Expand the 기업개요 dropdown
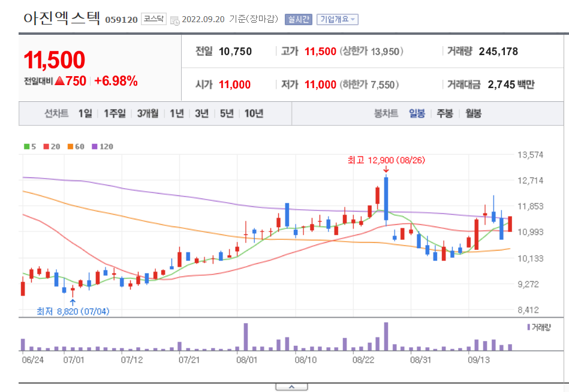This screenshot has height=392, width=569. coord(338,19)
